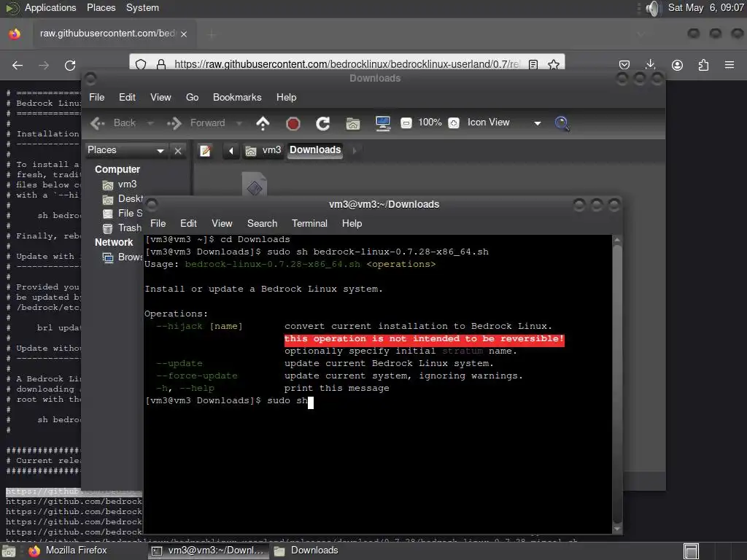Click path bar left scroll arrow
The height and width of the screenshot is (560, 747).
[231, 151]
